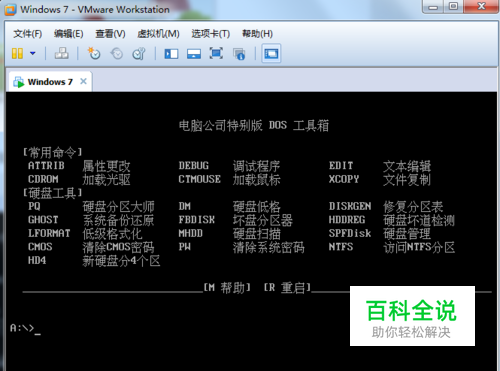Image resolution: width=500 pixels, height=371 pixels.
Task: Click the 硬盘坏道检测 description
Action: click(419, 220)
